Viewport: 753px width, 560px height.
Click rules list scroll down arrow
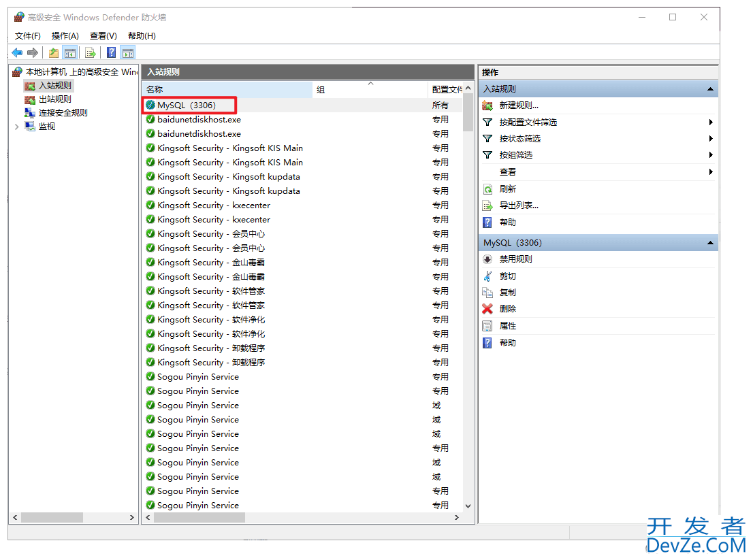click(x=468, y=506)
